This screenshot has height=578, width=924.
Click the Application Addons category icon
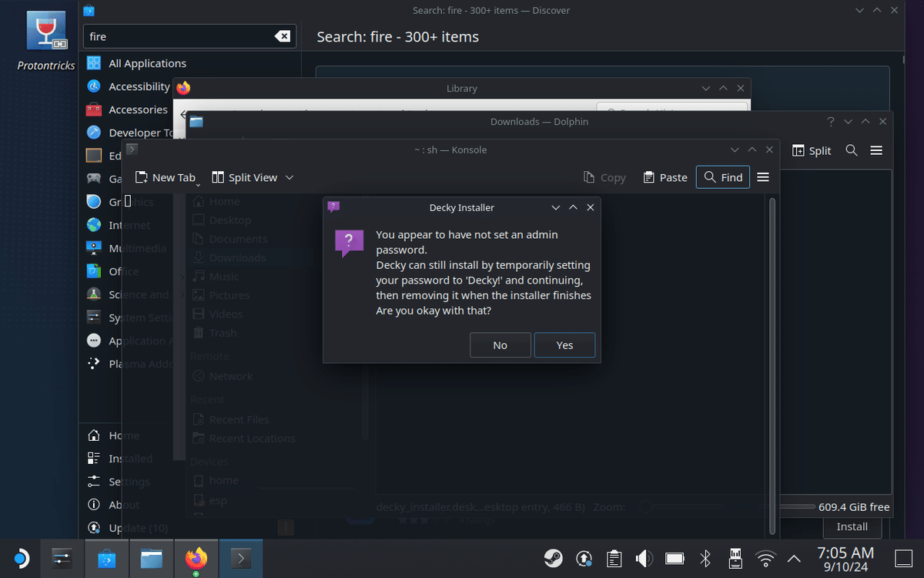(x=94, y=341)
